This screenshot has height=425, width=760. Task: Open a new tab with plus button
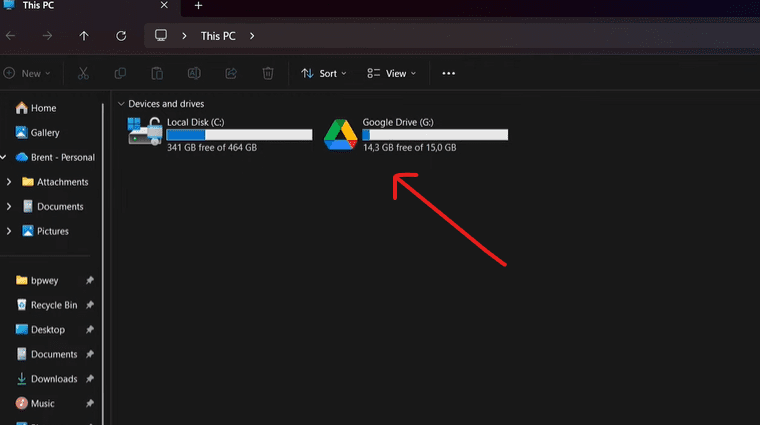[198, 6]
